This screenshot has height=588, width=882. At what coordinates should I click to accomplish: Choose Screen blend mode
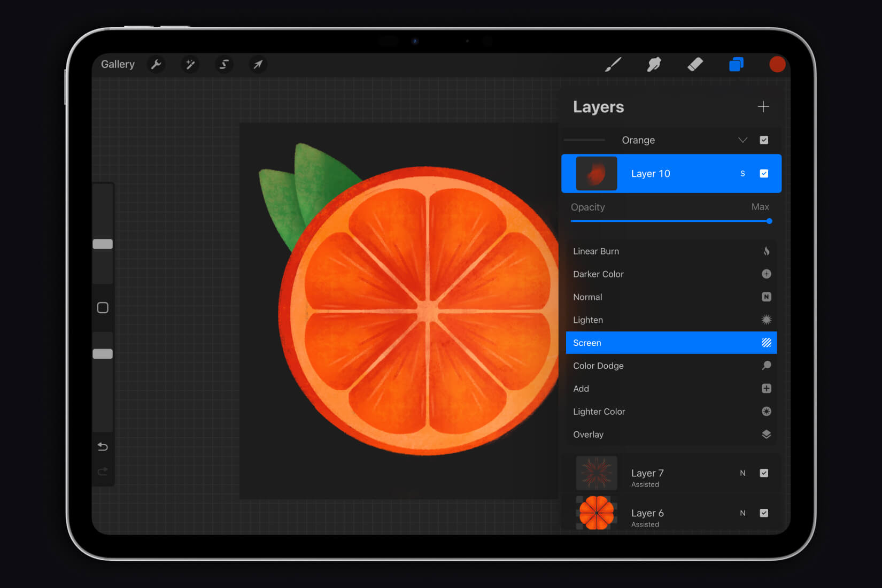point(671,343)
